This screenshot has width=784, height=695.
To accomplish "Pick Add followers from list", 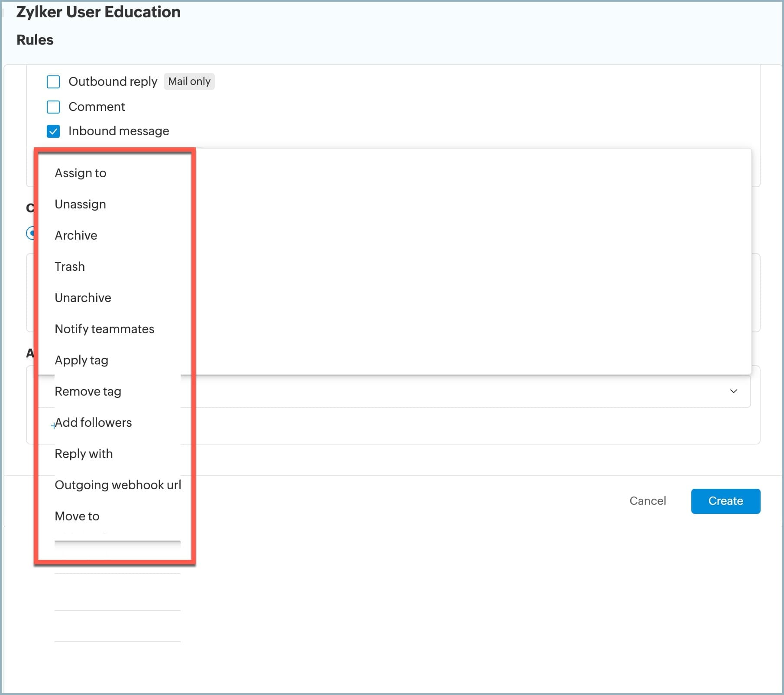I will pos(93,422).
